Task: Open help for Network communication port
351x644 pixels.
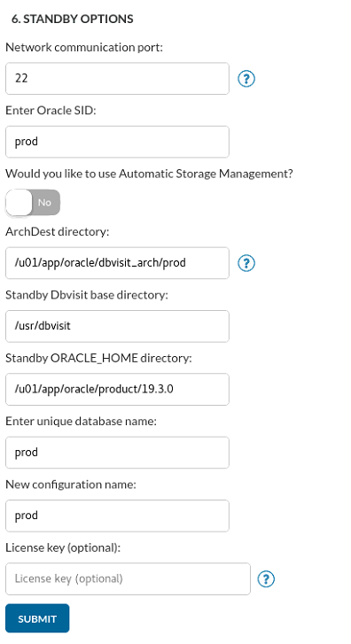Action: [246, 79]
